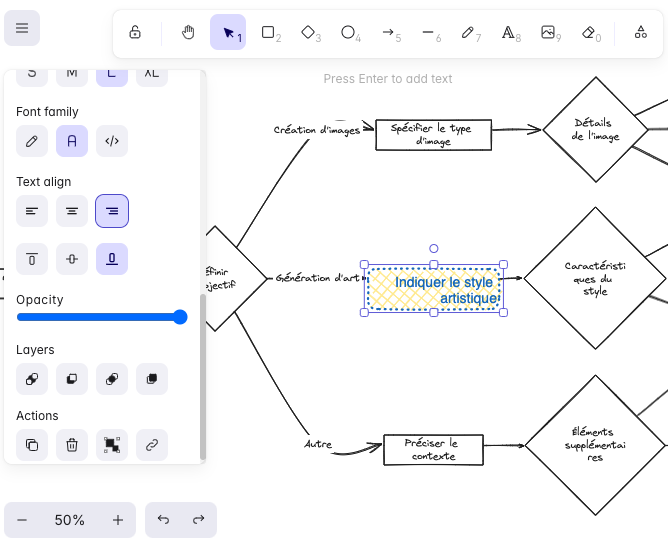The height and width of the screenshot is (552, 668).
Task: Click the 50% zoom reset button
Action: [70, 520]
